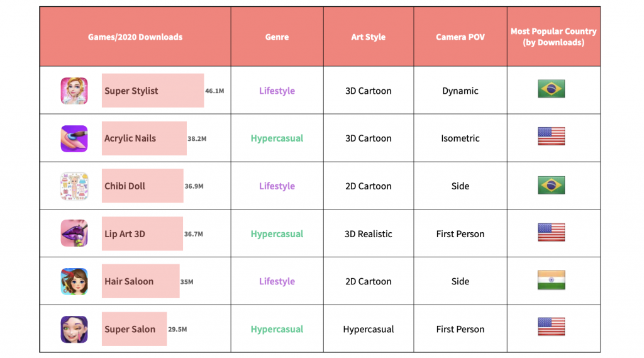
Task: Select the Genre column header
Action: point(277,37)
